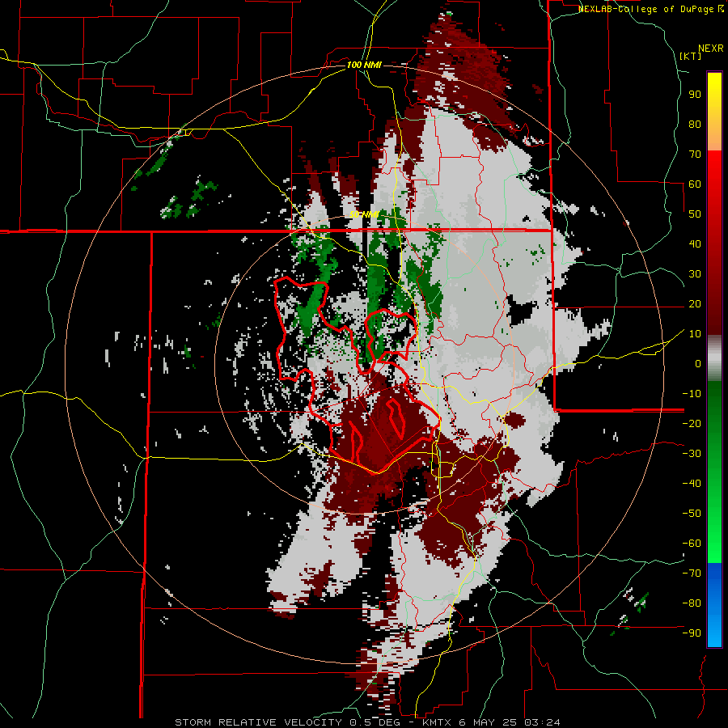Click the -50 value on the velocity scale

692,514
